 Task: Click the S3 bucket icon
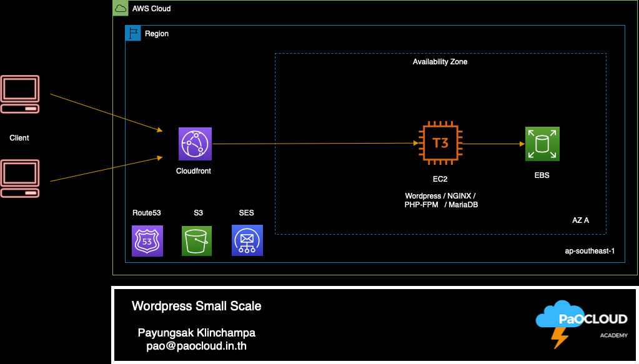tap(196, 240)
